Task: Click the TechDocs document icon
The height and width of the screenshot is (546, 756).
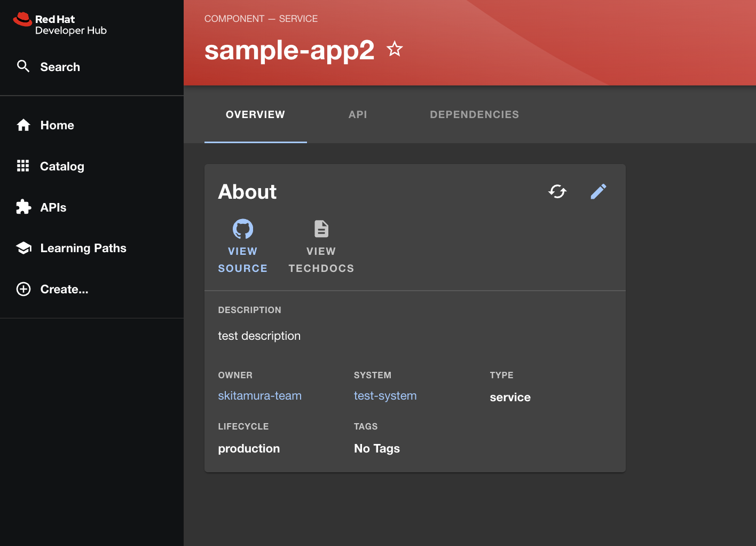Action: [321, 229]
